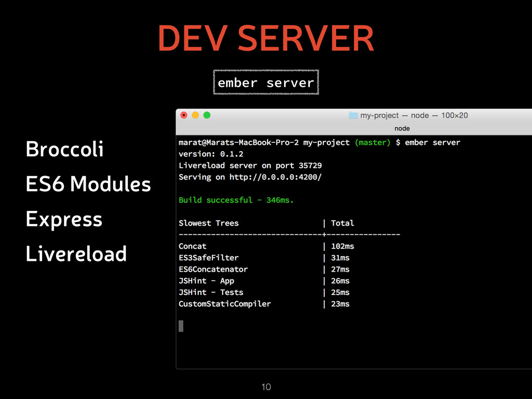Click the 'ES6 Modules' bullet text
This screenshot has width=532, height=399.
click(88, 184)
